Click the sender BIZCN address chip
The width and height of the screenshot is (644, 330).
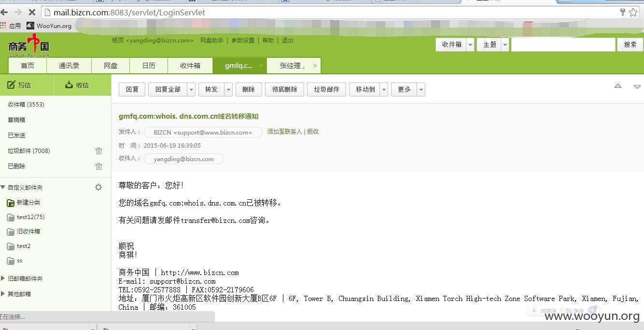[x=203, y=132]
